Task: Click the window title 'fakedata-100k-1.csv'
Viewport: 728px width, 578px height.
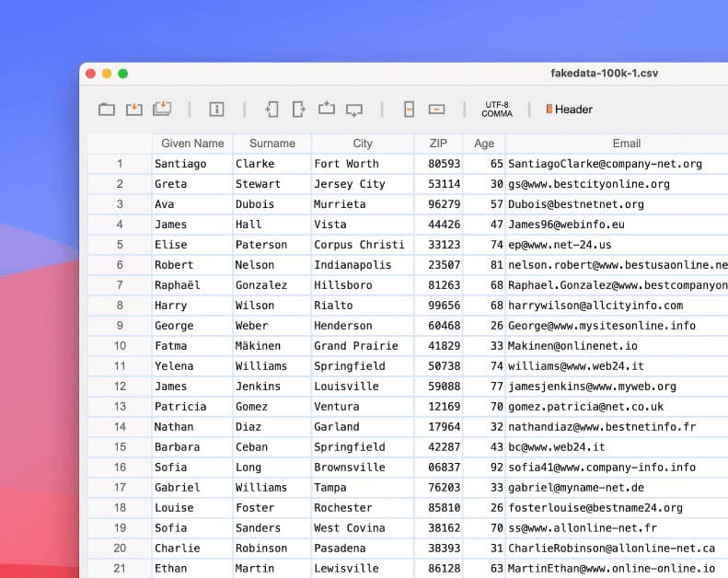Action: (x=604, y=74)
